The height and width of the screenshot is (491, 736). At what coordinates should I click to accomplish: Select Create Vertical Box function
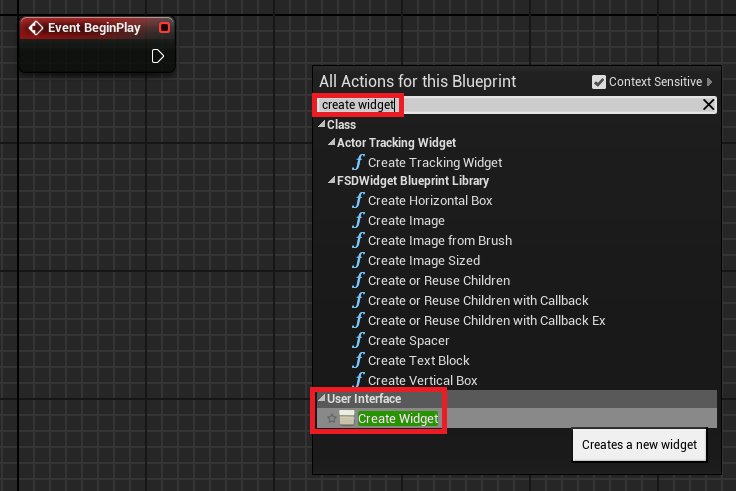coord(422,381)
